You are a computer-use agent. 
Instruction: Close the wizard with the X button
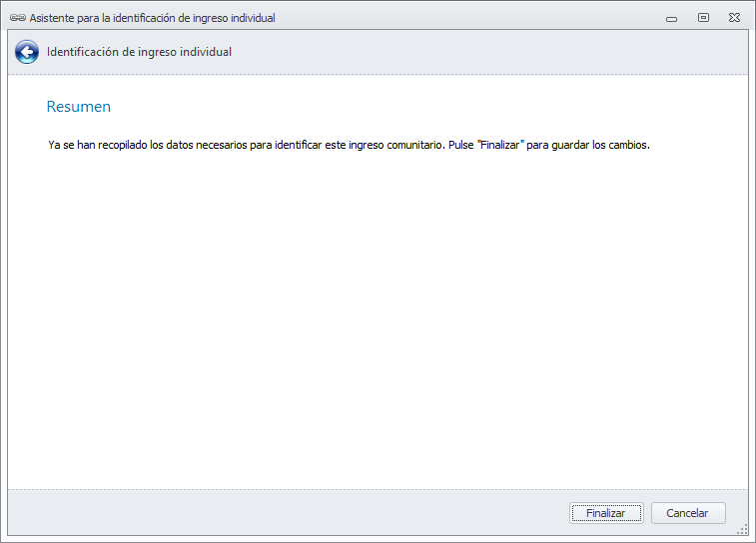pyautogui.click(x=734, y=18)
